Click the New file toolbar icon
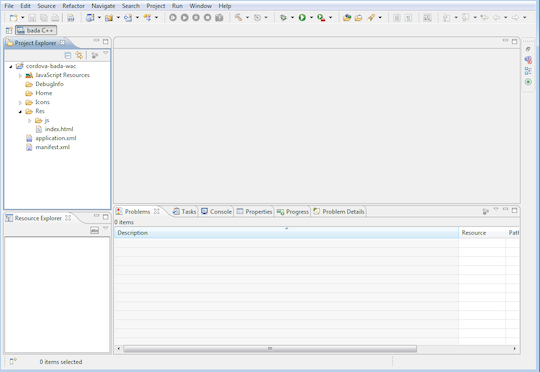Image resolution: width=540 pixels, height=372 pixels. [x=13, y=18]
